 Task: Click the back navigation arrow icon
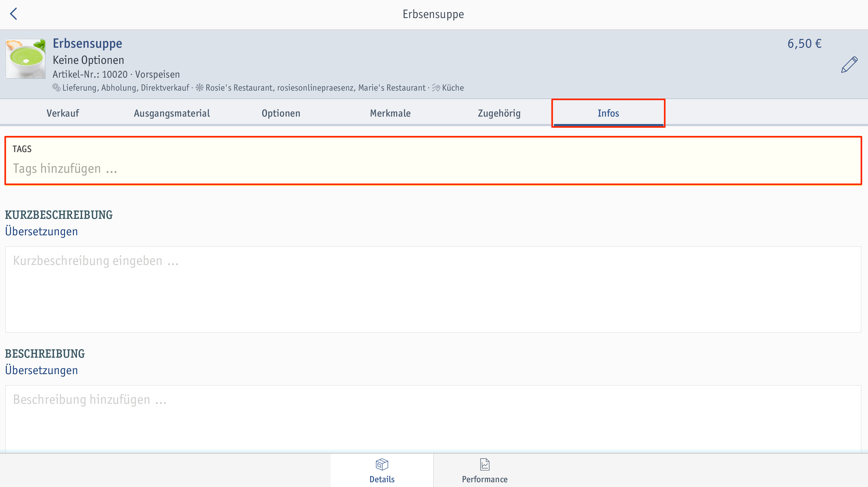tap(14, 13)
